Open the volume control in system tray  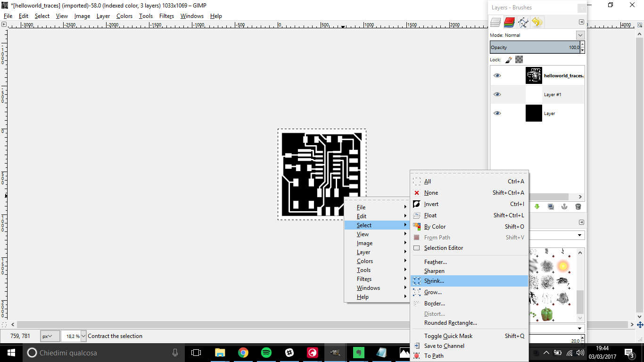pos(580,353)
